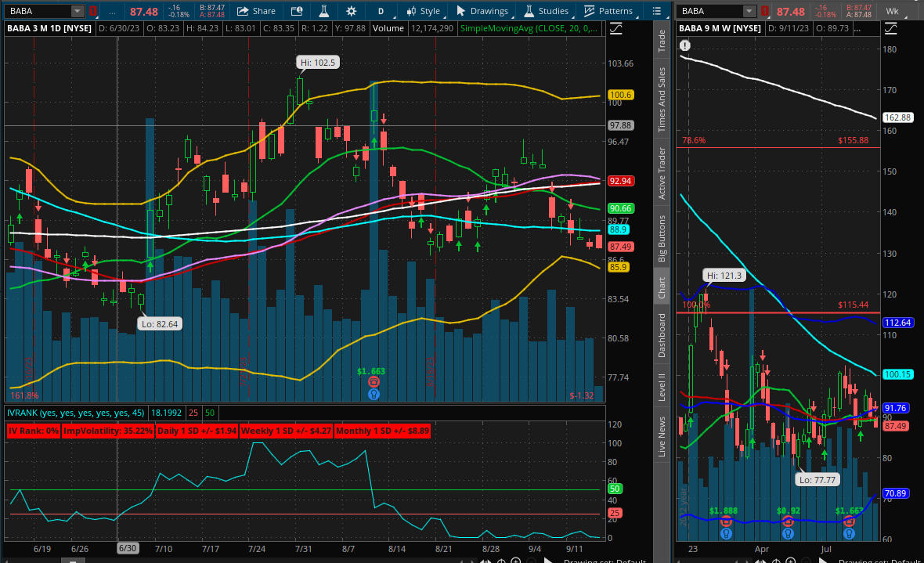Click the alert exclamation icon on weekly chart
This screenshot has height=563, width=924.
[x=685, y=45]
